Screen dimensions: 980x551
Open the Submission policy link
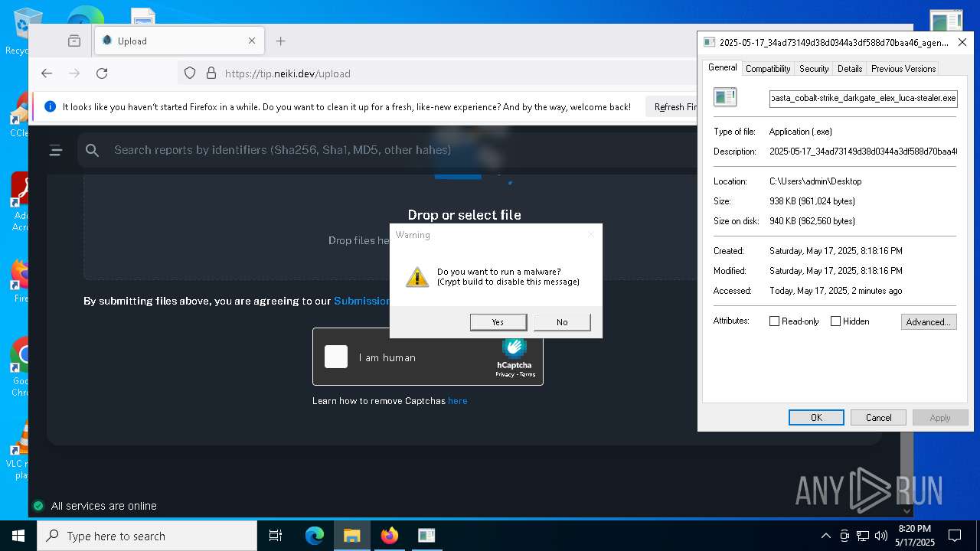pyautogui.click(x=362, y=301)
